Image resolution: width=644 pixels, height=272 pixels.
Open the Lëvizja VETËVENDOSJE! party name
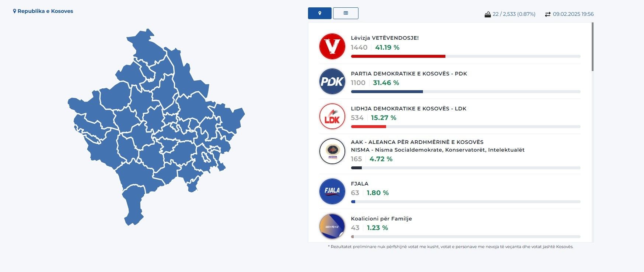(x=384, y=38)
